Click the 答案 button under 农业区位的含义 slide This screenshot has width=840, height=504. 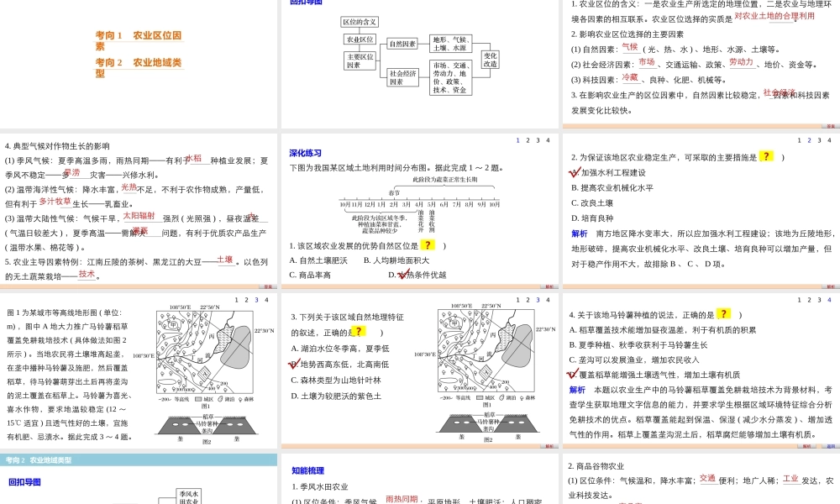click(831, 126)
